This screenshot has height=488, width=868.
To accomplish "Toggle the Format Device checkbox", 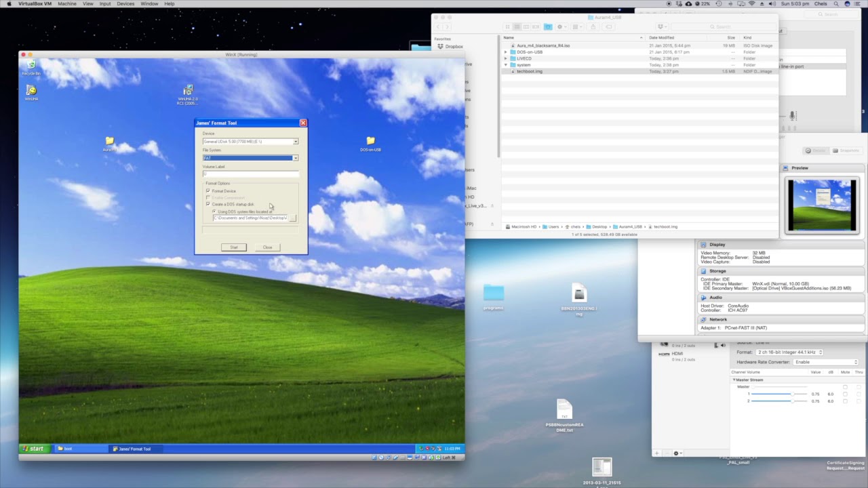I will [208, 191].
